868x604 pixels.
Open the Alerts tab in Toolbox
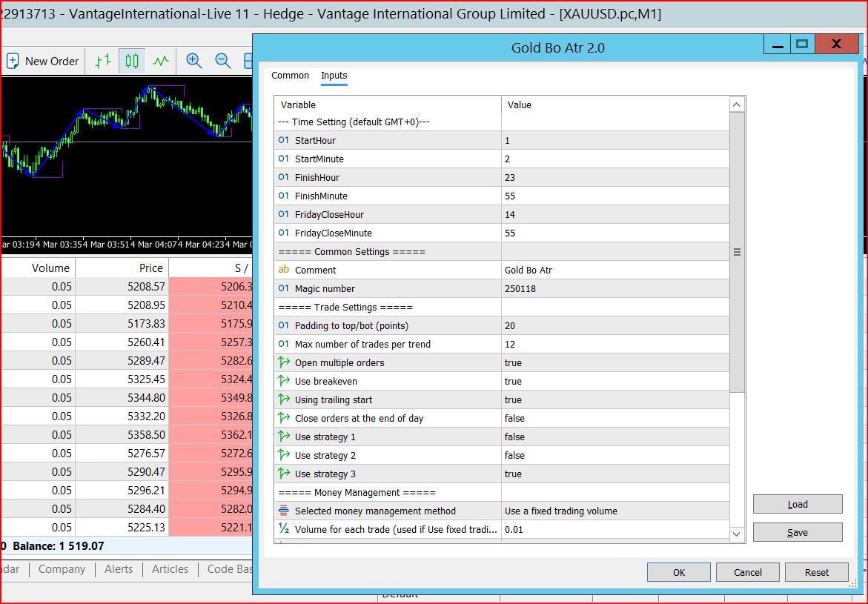point(119,569)
